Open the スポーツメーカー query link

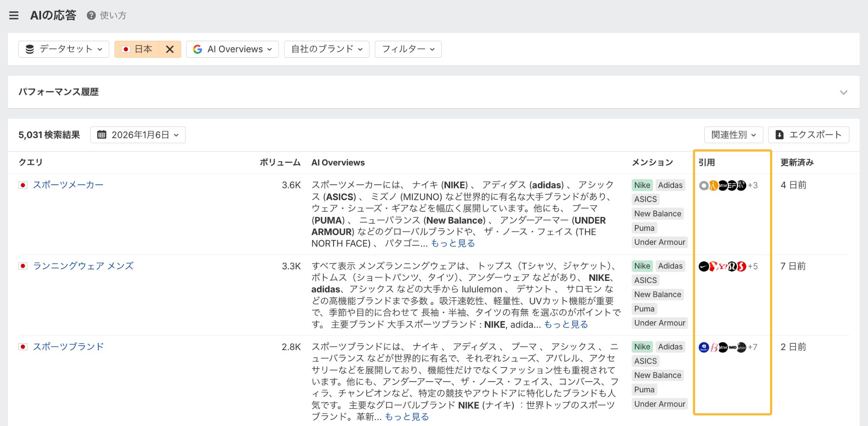68,185
